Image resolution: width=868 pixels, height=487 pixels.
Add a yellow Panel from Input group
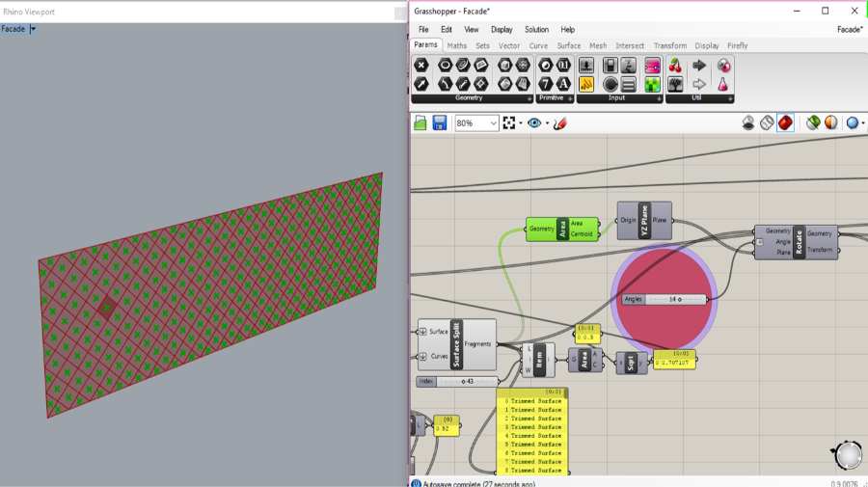[x=586, y=84]
